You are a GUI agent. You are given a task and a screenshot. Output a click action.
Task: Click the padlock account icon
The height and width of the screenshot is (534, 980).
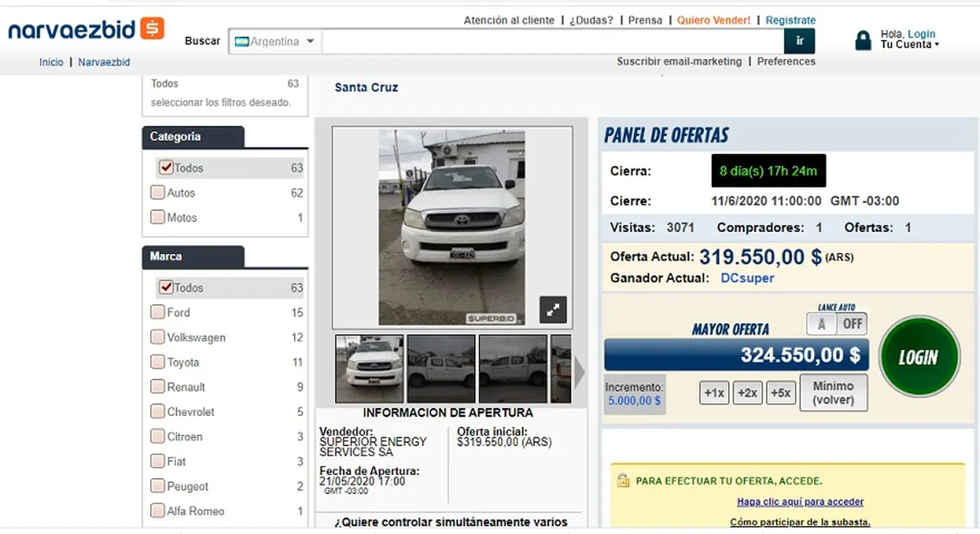(863, 40)
